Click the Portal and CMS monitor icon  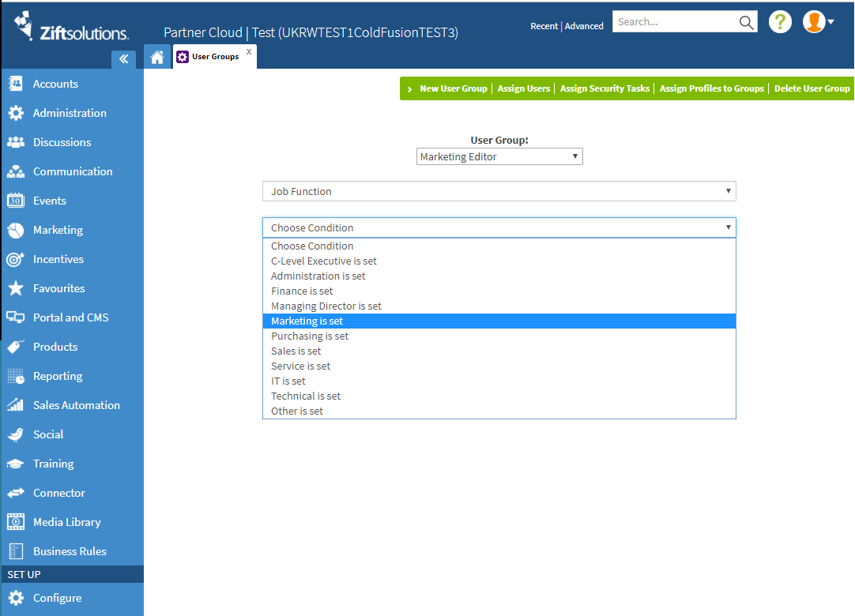15,317
